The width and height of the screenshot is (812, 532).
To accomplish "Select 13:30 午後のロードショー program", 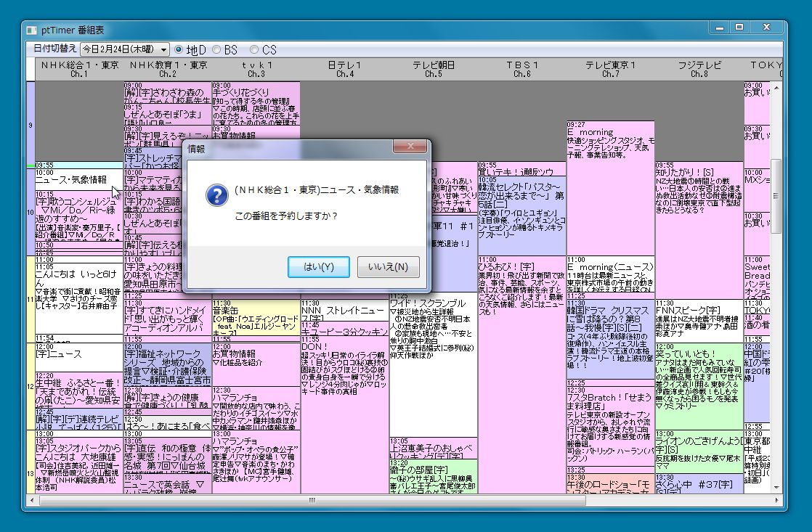I will click(x=610, y=483).
